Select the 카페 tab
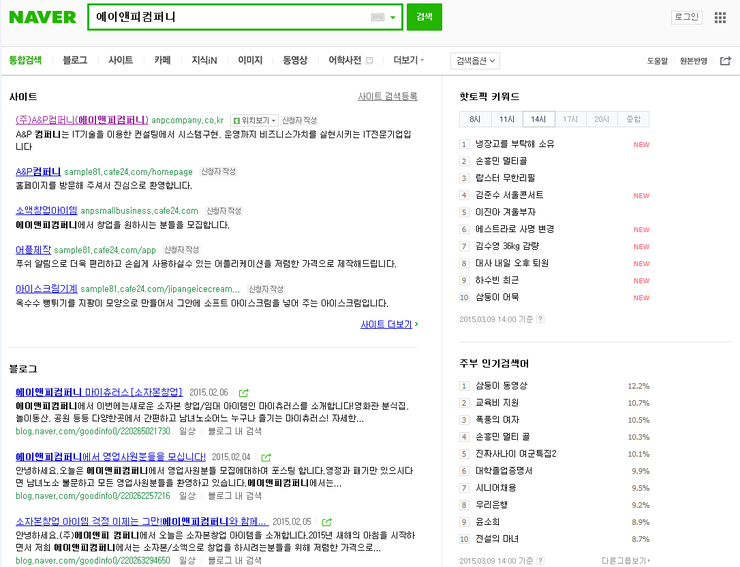Viewport: 740px width, 567px height. (x=162, y=60)
